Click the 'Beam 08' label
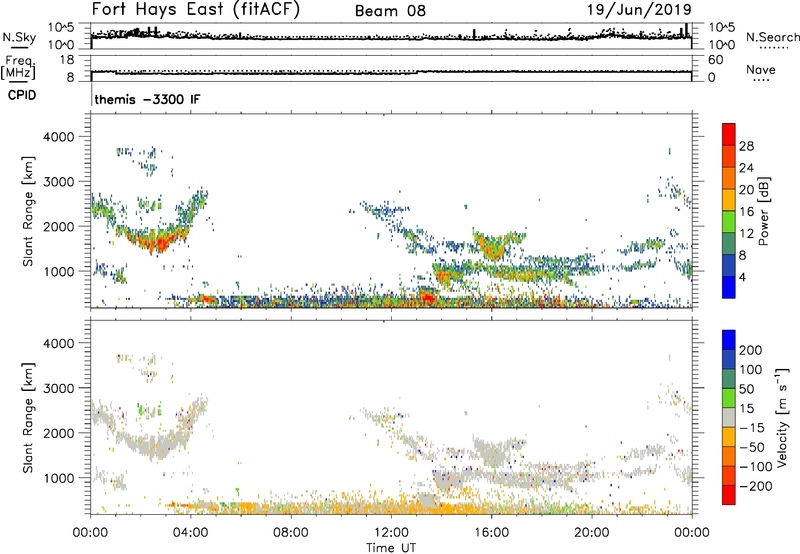Image resolution: width=800 pixels, height=554 pixels. pos(390,11)
